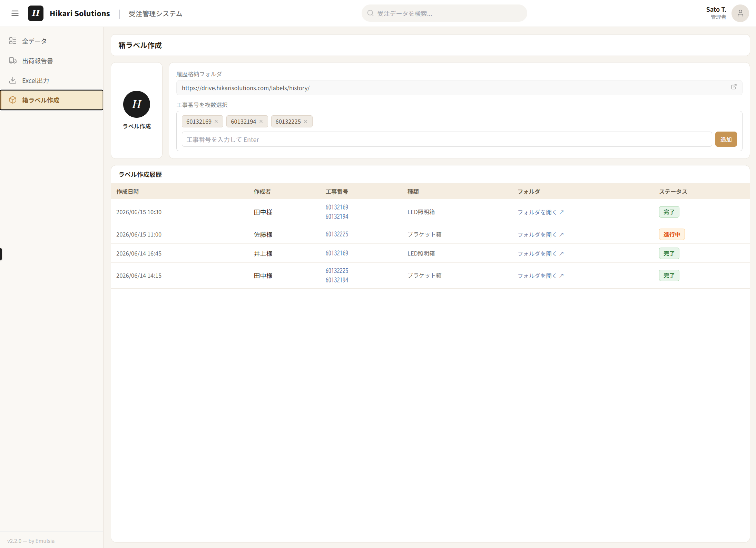The height and width of the screenshot is (548, 756).
Task: Open Excel出力 in the sidebar
Action: 52,80
